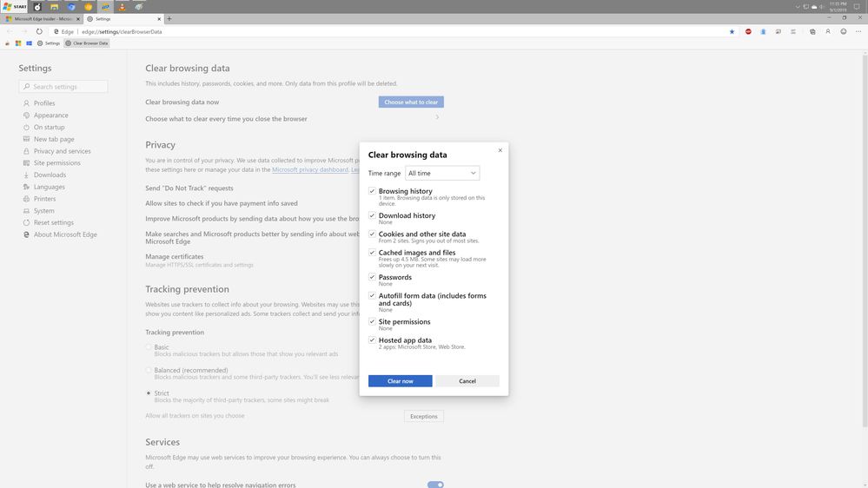Uncheck Browsing history checkbox

tap(372, 191)
